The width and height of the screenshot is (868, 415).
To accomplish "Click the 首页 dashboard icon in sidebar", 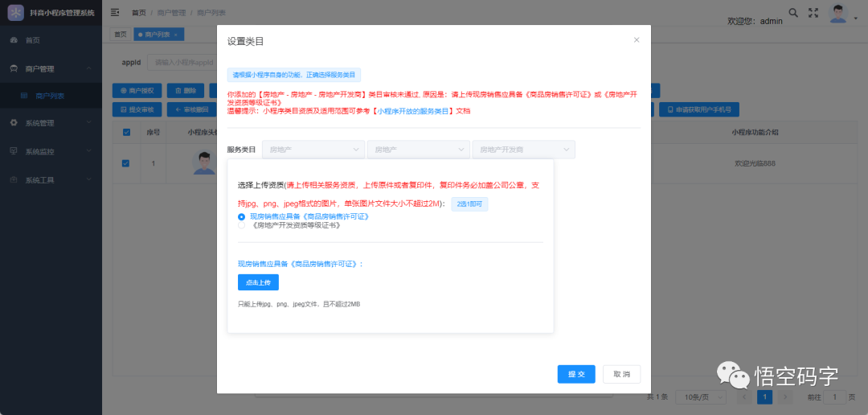I will [x=14, y=40].
